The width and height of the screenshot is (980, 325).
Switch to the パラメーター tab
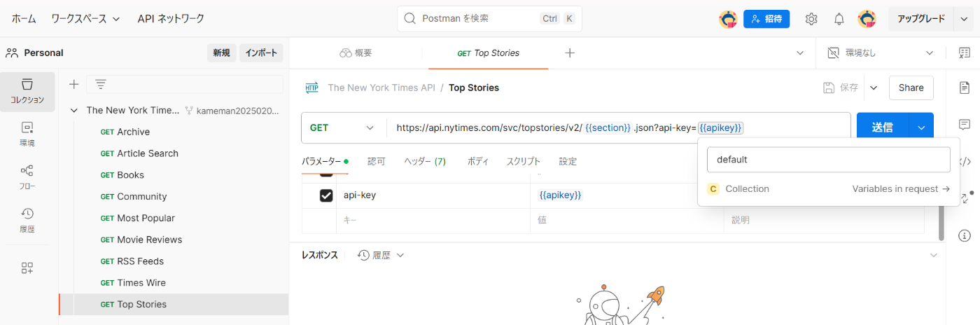(325, 161)
